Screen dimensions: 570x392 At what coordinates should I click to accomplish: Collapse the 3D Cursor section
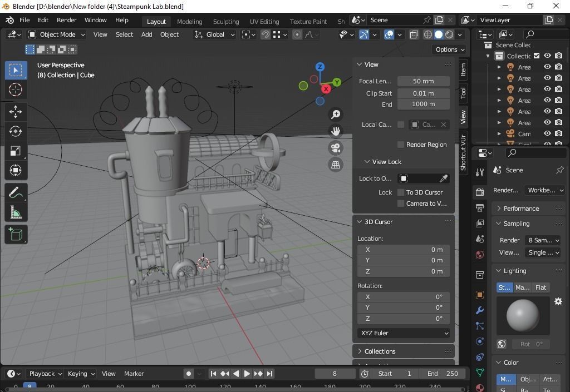[359, 221]
